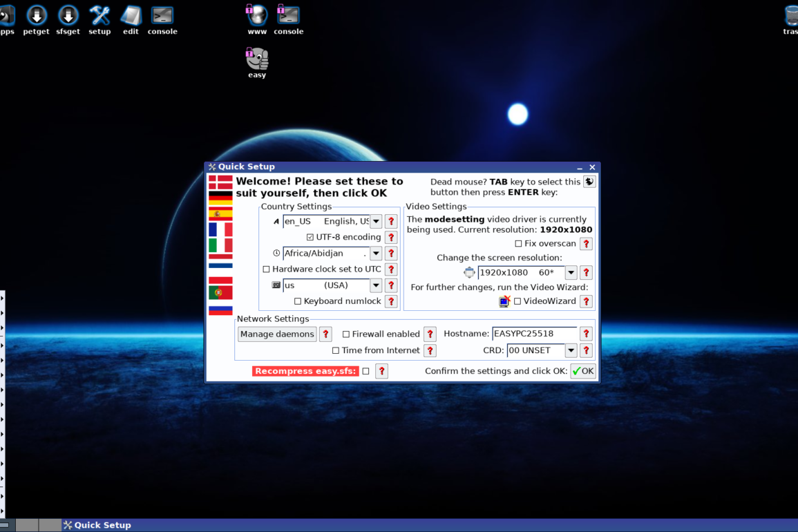Open help for UTF-8 encoding
Image resolution: width=798 pixels, height=532 pixels.
click(391, 238)
